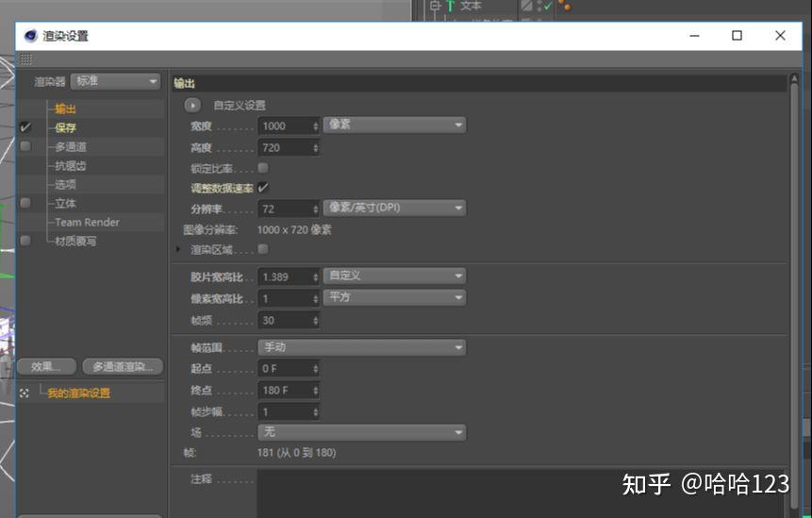Viewport: 812px width, 518px height.
Task: Open the 像素宽高比 平方 dropdown
Action: pos(394,298)
